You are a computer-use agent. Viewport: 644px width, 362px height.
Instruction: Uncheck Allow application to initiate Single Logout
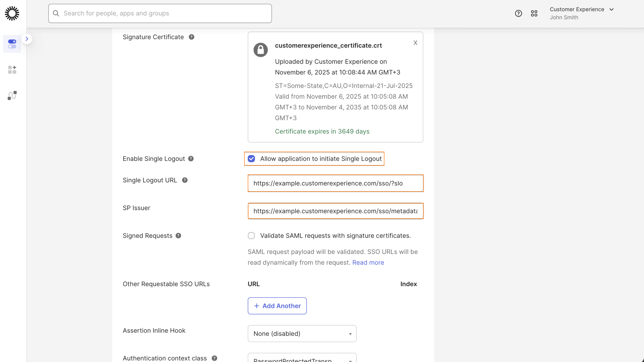pyautogui.click(x=251, y=159)
